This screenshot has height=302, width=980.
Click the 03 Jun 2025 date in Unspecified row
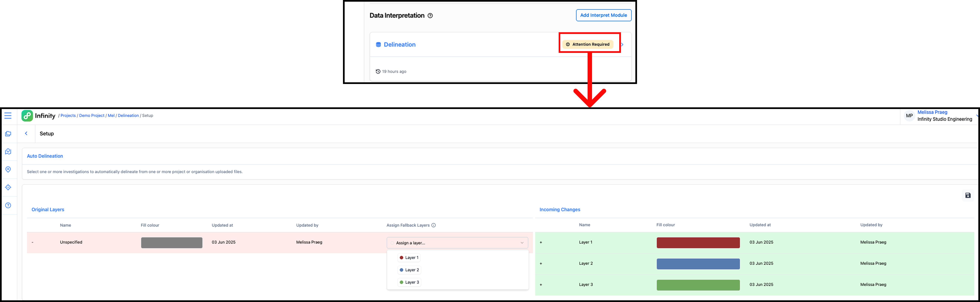224,242
